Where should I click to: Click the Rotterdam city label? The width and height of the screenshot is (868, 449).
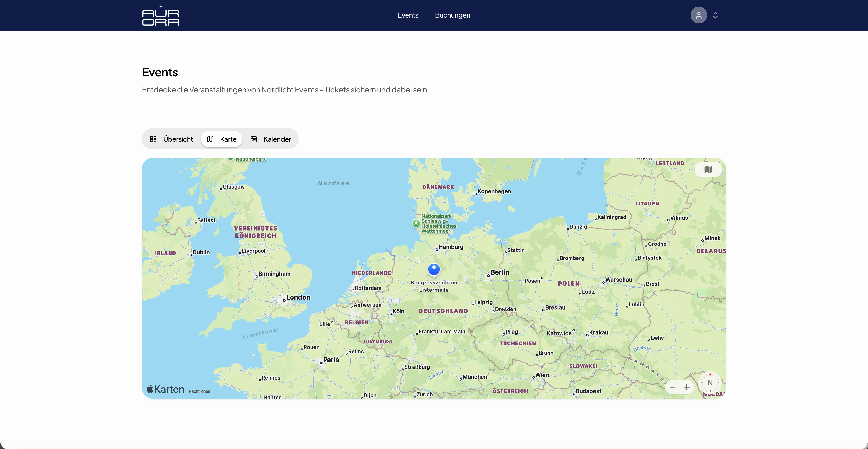[x=368, y=288]
